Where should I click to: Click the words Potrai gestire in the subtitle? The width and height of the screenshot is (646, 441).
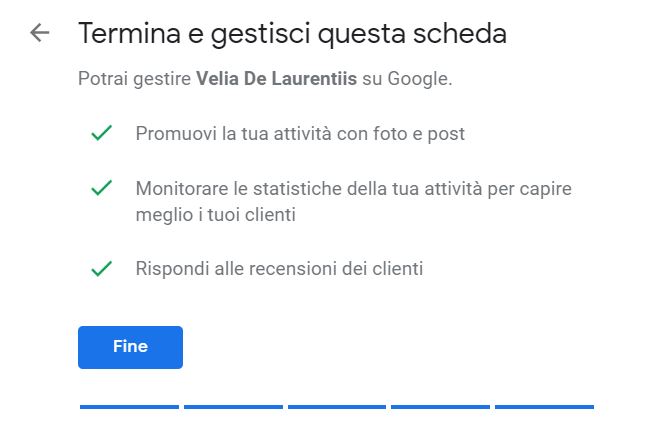point(134,79)
